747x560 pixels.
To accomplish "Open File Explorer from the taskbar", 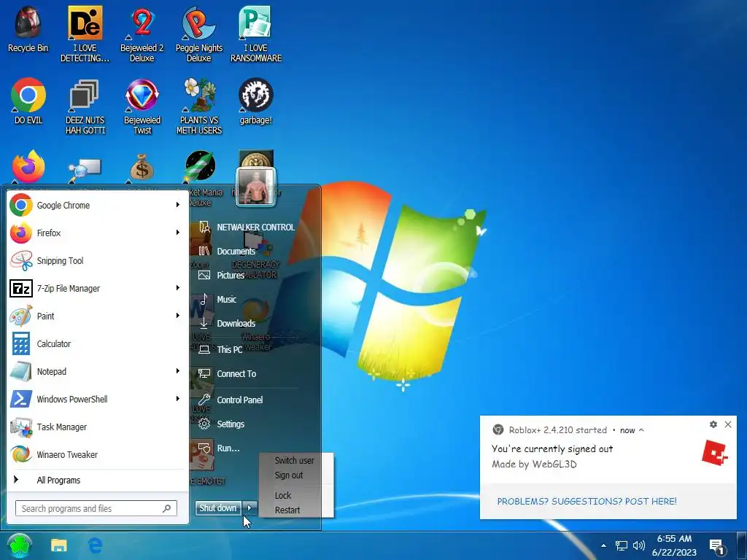I will click(59, 545).
